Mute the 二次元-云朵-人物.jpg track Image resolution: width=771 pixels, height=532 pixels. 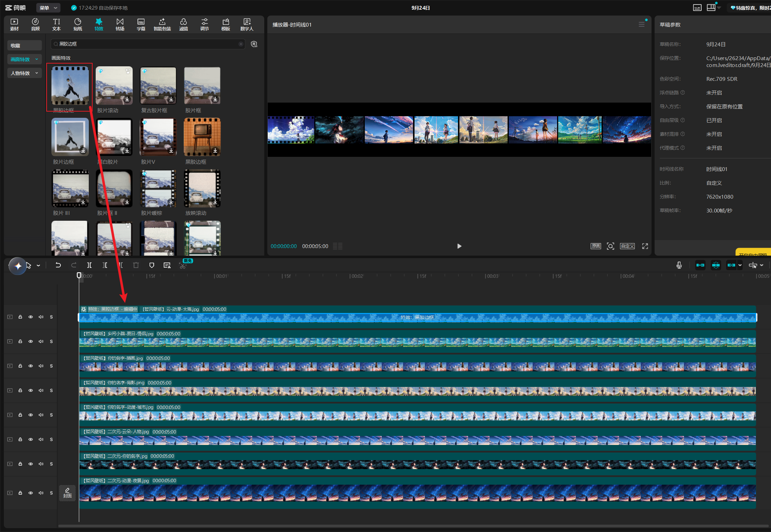pyautogui.click(x=41, y=439)
